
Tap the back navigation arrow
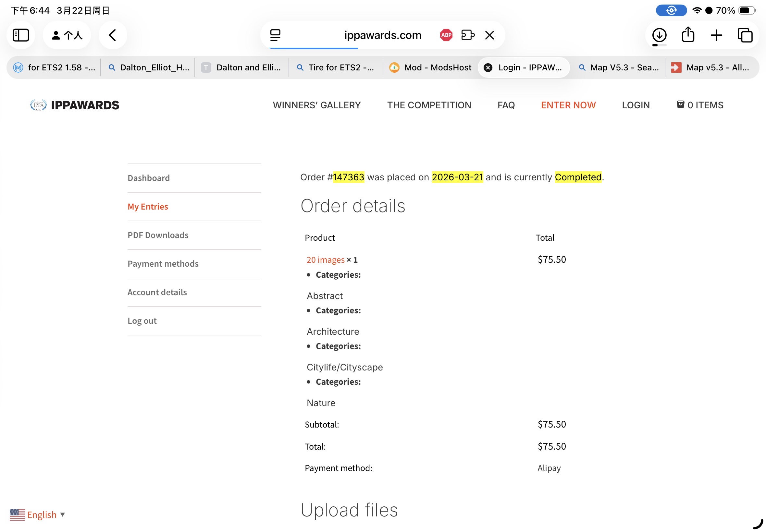click(112, 35)
